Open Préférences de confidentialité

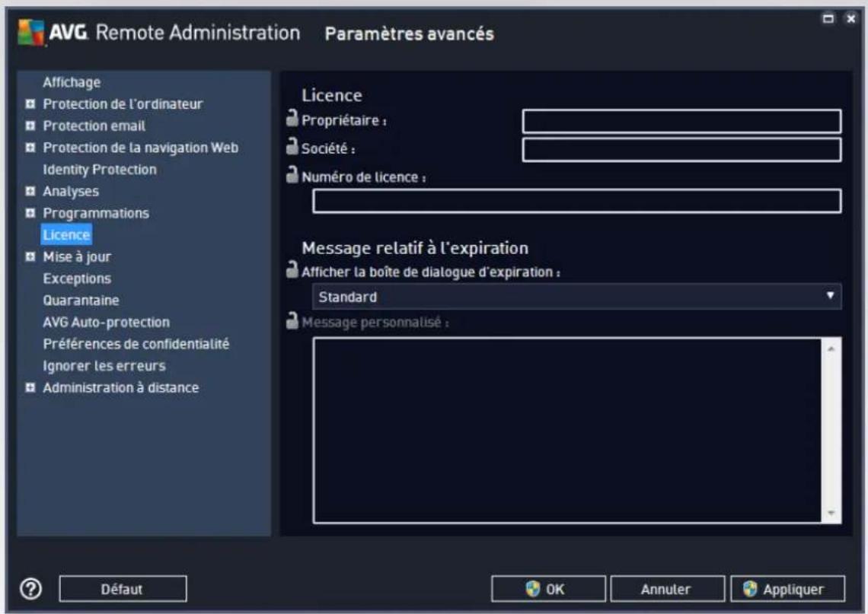tap(136, 344)
